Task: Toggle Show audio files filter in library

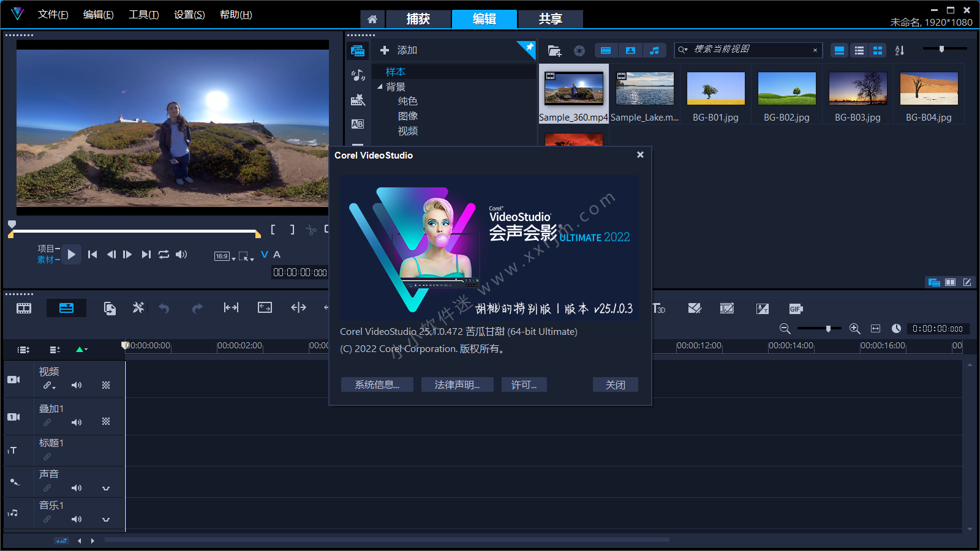Action: (x=654, y=50)
